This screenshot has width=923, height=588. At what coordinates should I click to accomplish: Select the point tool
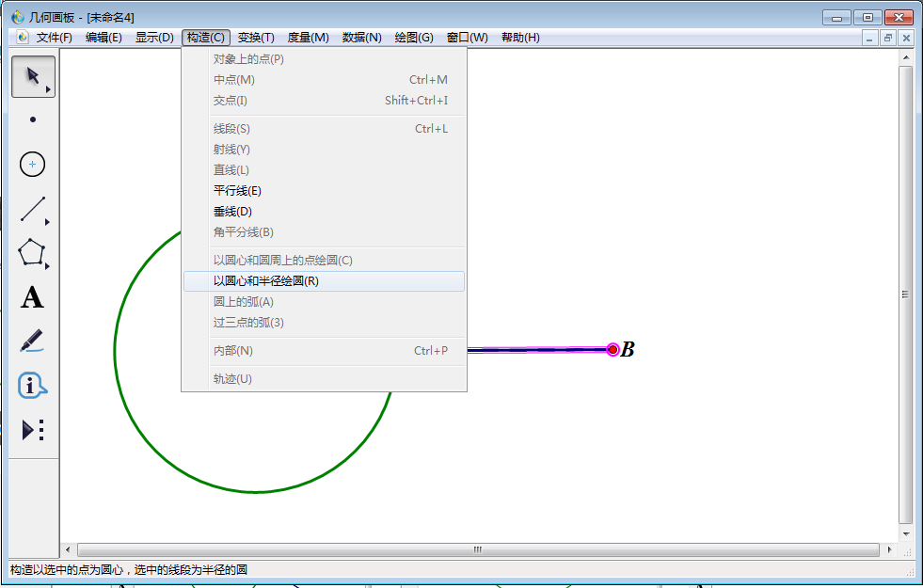[31, 119]
